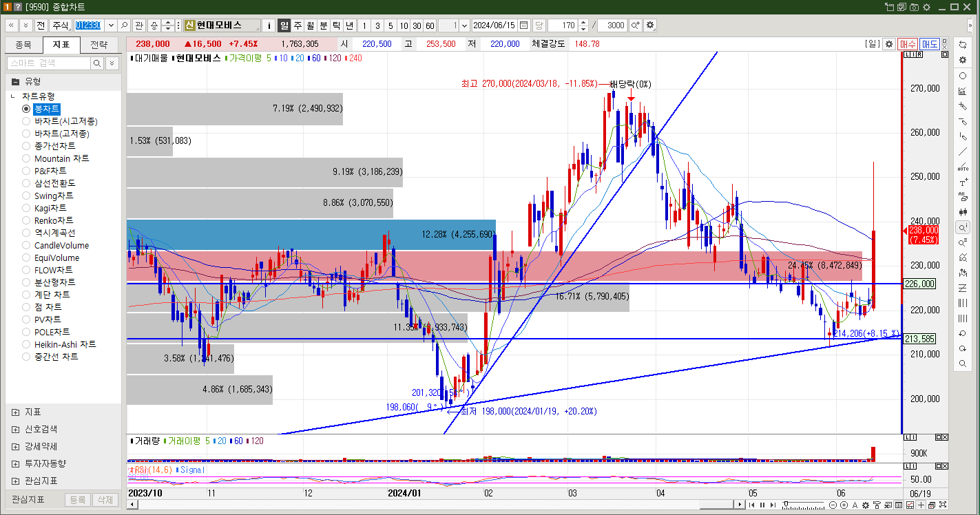Click the highlighted magnifier tool in right toolbar
This screenshot has width=980, height=515.
[963, 227]
